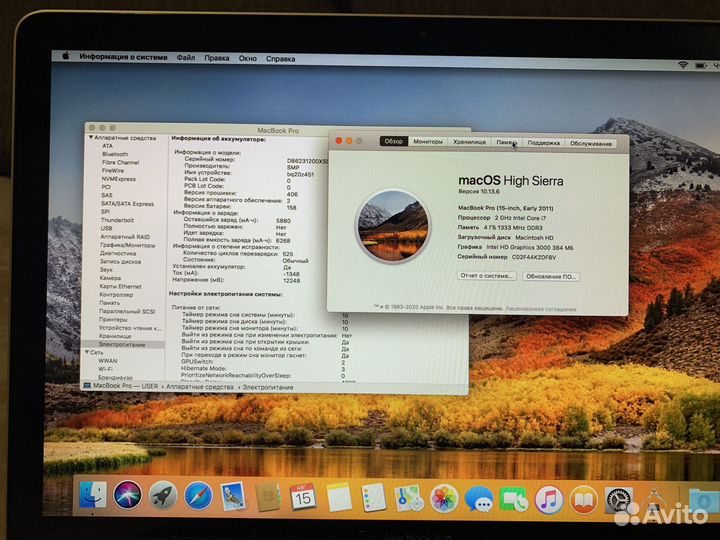Select NVMExpress in the sidebar
The width and height of the screenshot is (720, 540).
tap(118, 179)
